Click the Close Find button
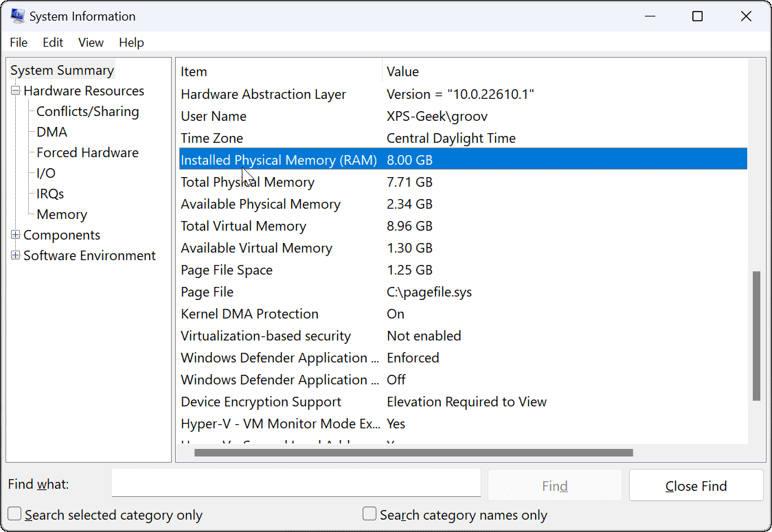This screenshot has height=532, width=772. (x=696, y=486)
